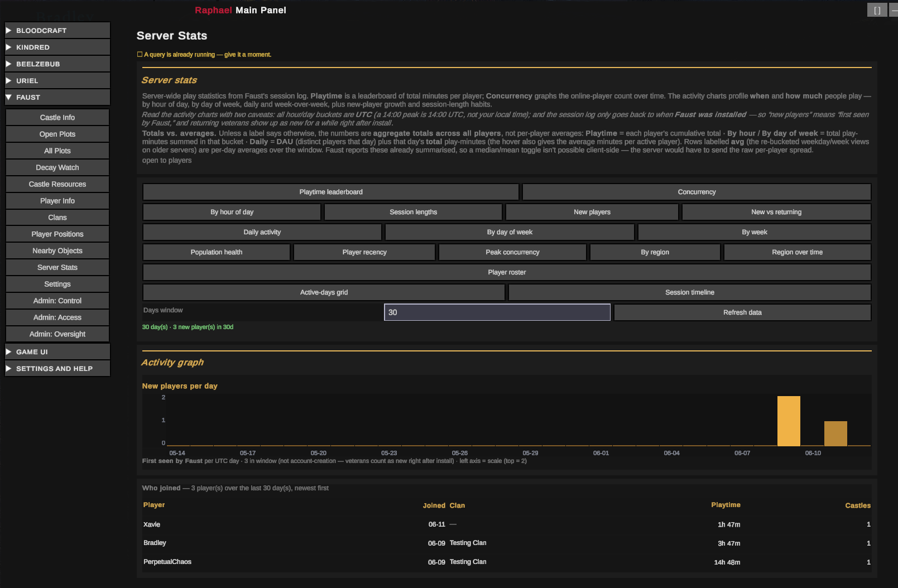This screenshot has width=898, height=588.
Task: Sort by the Clan column header
Action: tap(457, 505)
